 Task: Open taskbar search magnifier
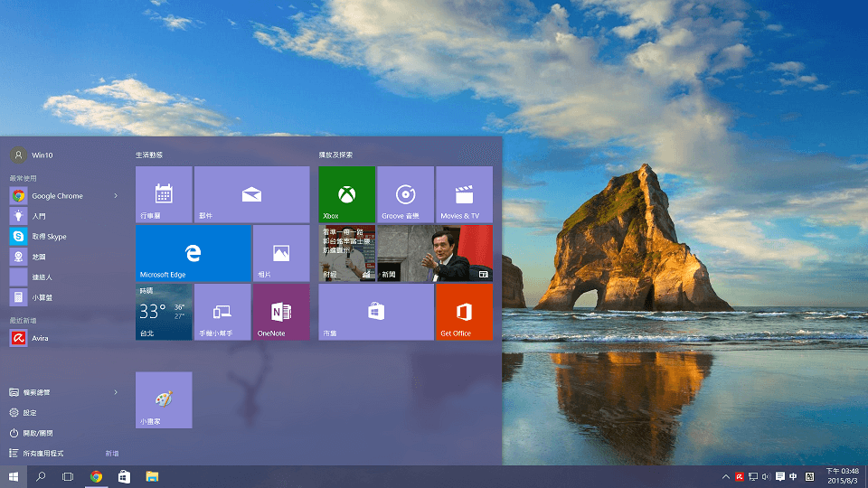41,476
